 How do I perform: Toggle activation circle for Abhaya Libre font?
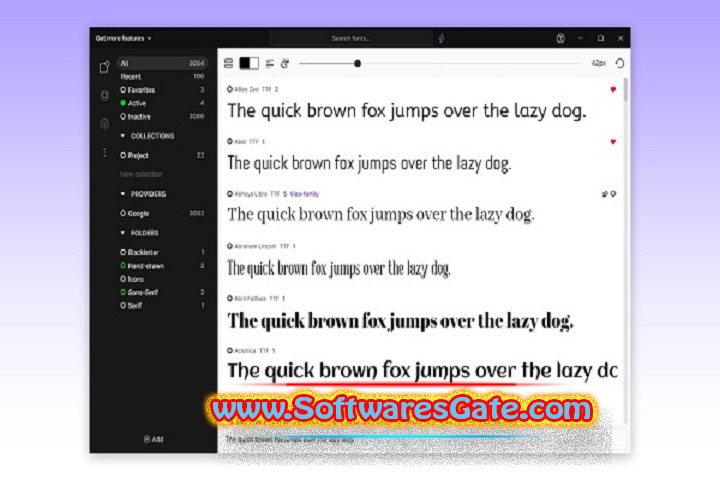(x=230, y=194)
